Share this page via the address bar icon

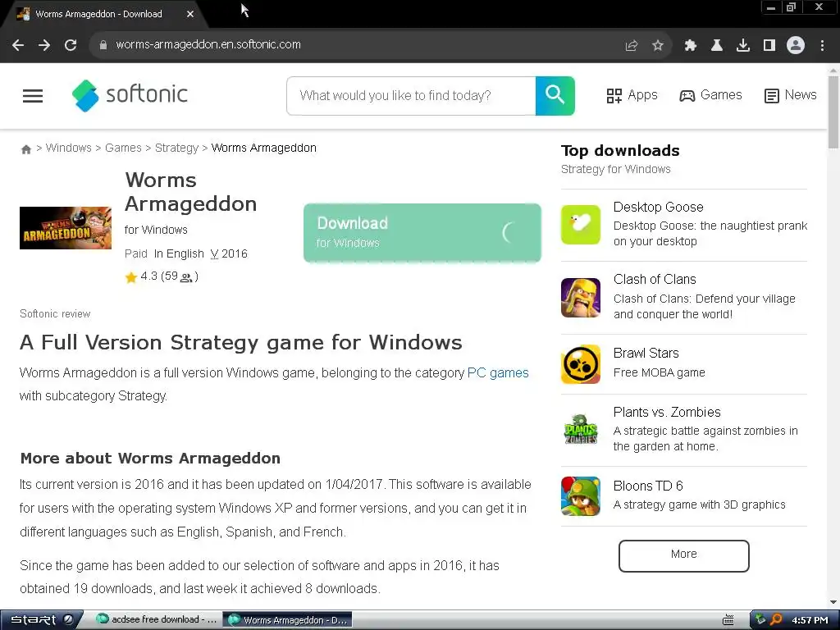(632, 46)
